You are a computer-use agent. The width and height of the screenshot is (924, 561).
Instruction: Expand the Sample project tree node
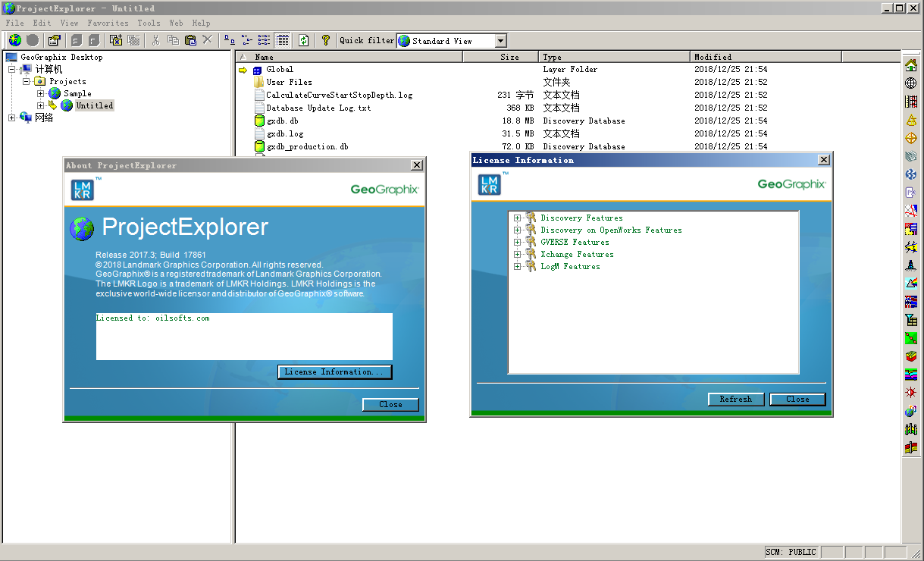point(41,94)
